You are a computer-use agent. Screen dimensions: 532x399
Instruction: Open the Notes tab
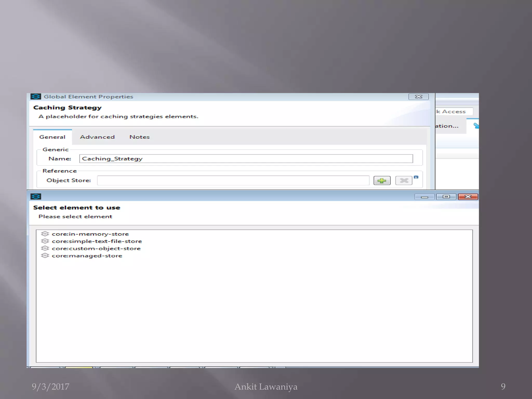click(x=139, y=137)
